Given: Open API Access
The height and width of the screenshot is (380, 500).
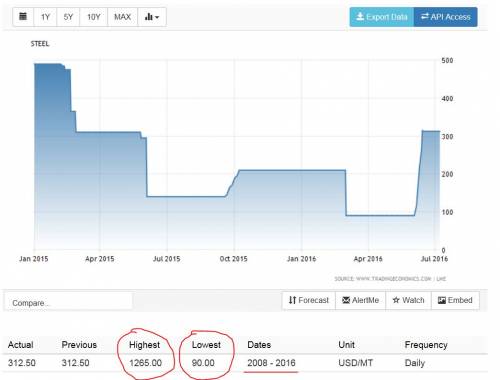Looking at the screenshot, I should (446, 17).
